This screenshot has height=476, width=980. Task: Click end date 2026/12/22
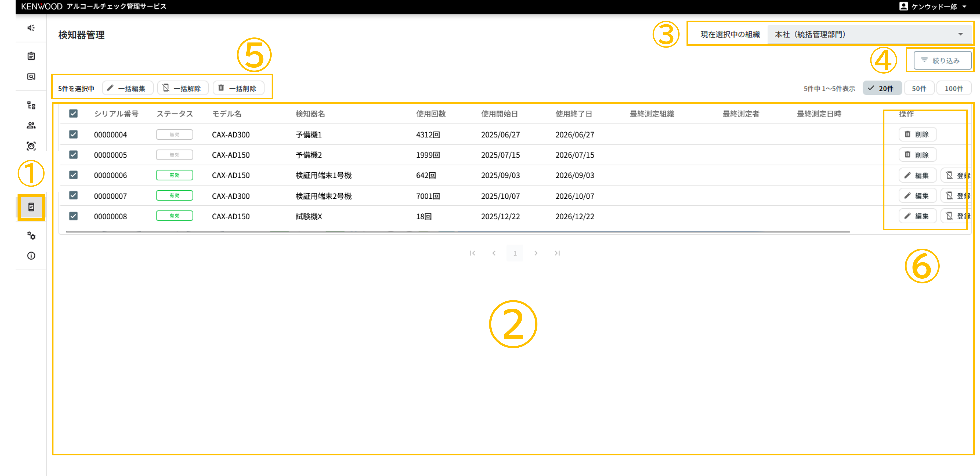574,216
